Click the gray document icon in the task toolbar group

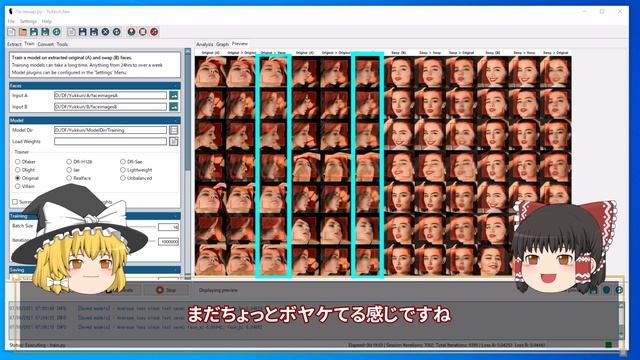point(71,32)
